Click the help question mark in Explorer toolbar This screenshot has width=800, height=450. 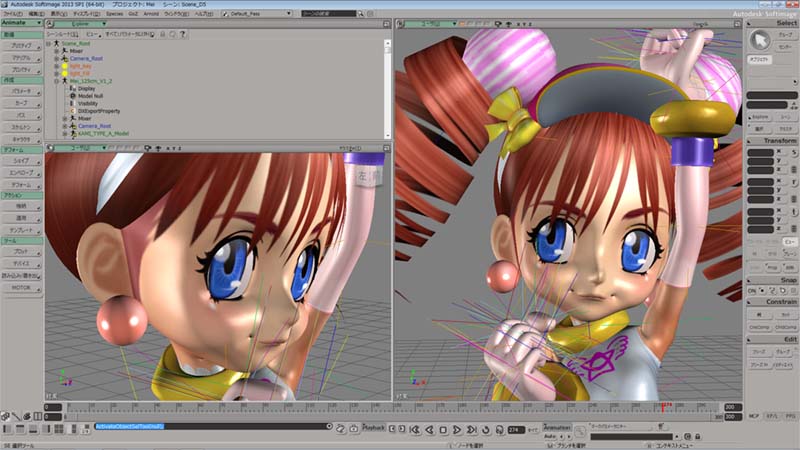[182, 34]
